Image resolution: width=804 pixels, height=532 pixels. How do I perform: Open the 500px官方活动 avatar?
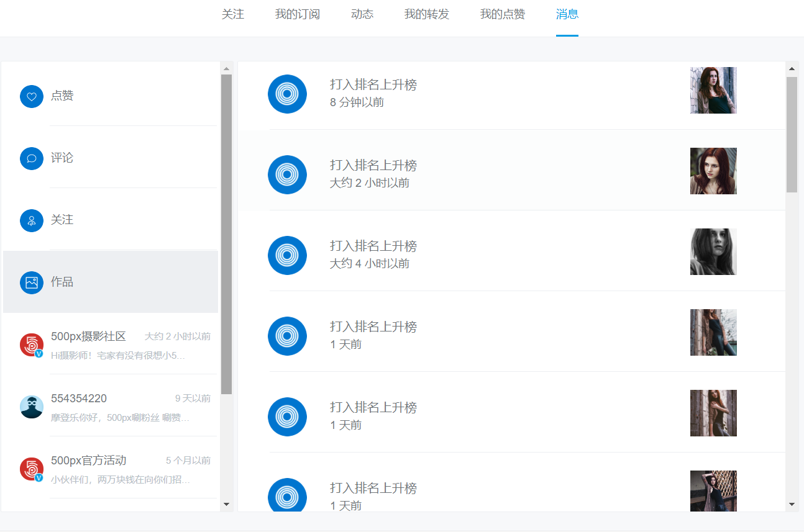(x=32, y=469)
